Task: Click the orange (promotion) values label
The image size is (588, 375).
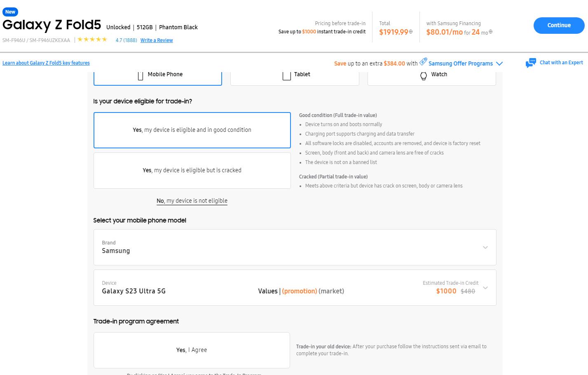Action: [300, 291]
